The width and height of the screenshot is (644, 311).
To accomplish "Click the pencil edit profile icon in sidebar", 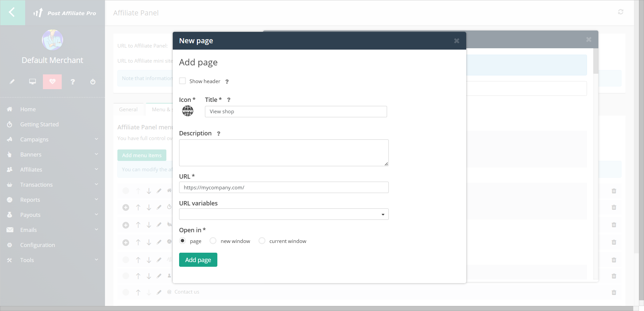I will tap(12, 82).
